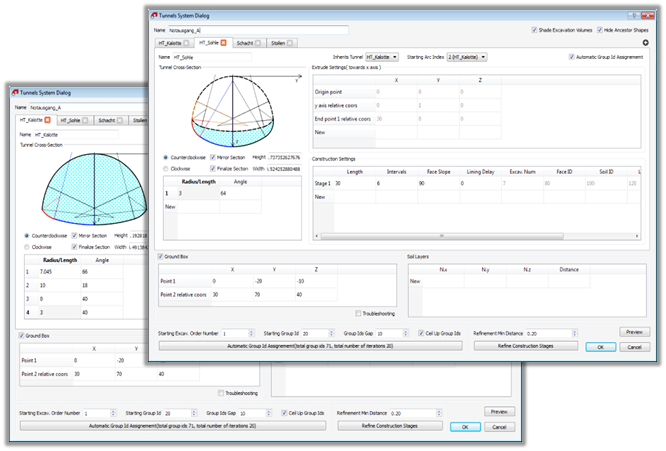Close the Schacht tab in front dialog

(257, 43)
